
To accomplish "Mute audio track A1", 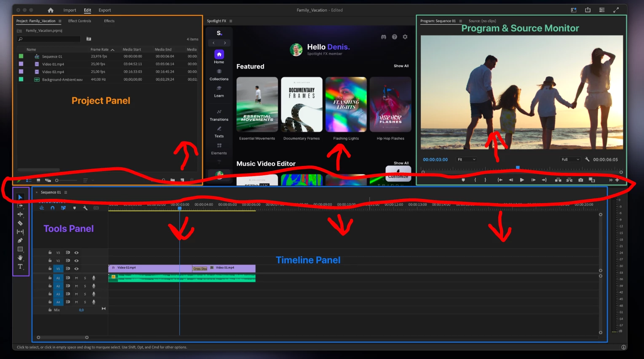I will click(76, 278).
